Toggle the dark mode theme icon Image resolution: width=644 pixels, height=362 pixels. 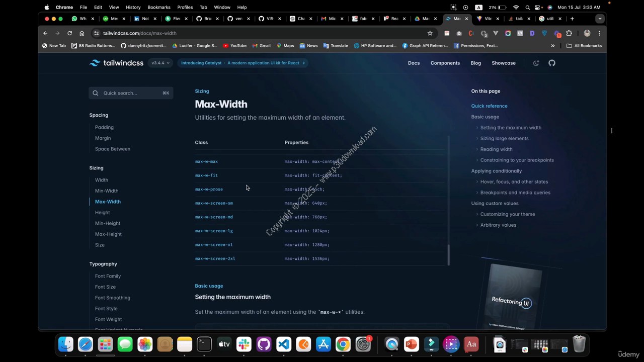pyautogui.click(x=536, y=63)
